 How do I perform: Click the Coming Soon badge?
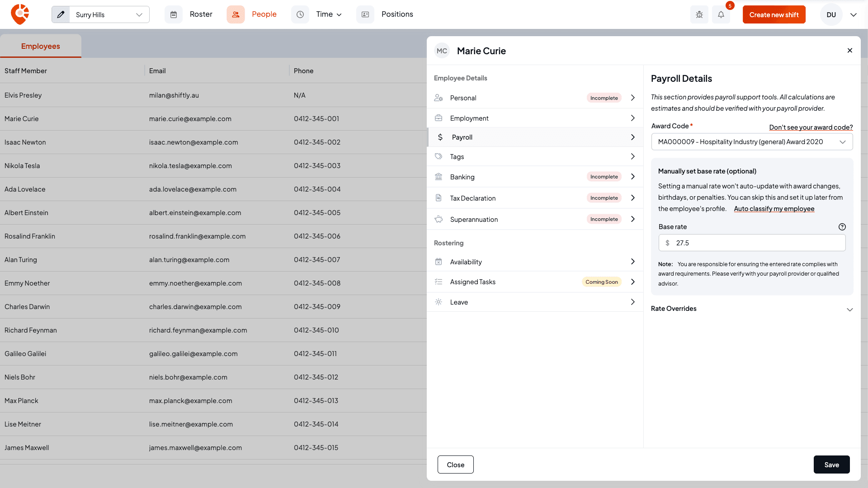602,282
